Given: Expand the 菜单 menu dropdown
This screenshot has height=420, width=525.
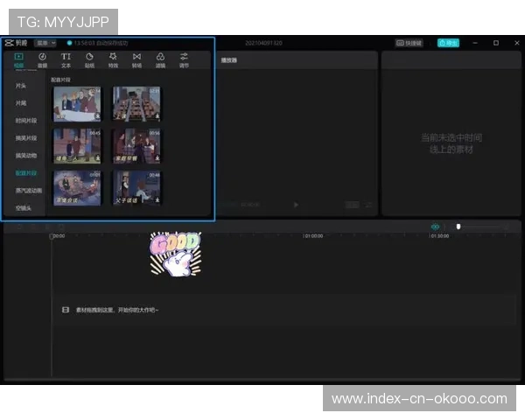Looking at the screenshot, I should click(45, 42).
